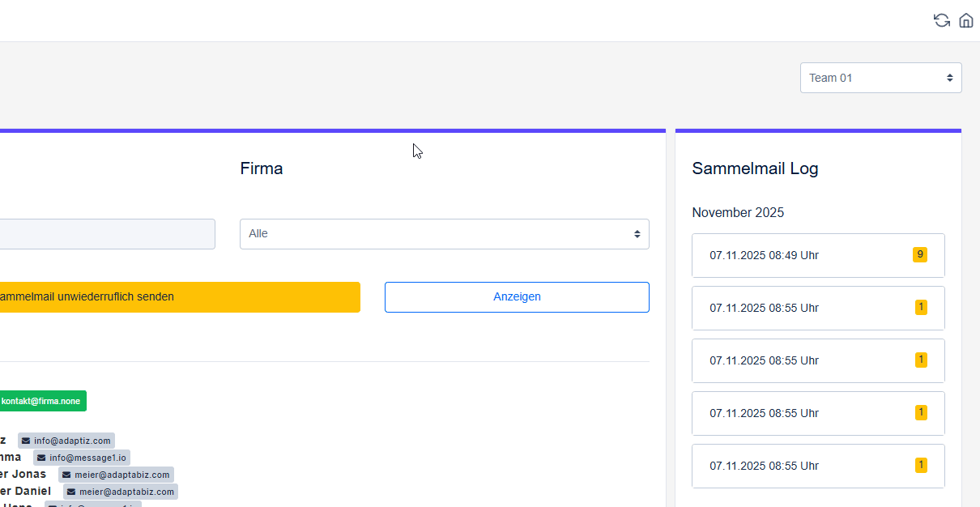Open the last visible 08:55 Uhr log entry

[x=818, y=467]
